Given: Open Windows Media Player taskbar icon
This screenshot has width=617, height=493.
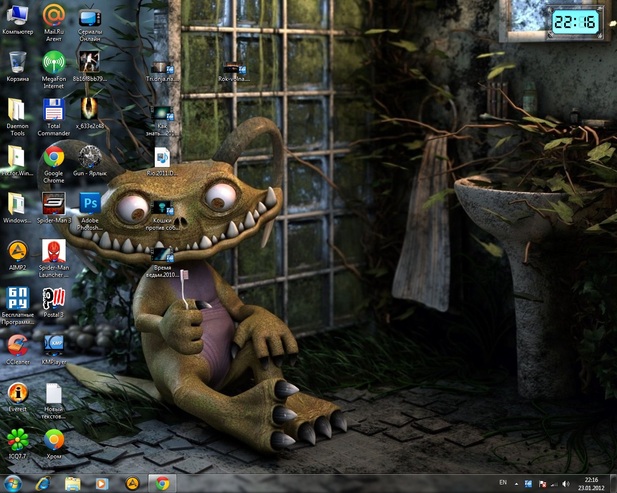Looking at the screenshot, I should point(102,484).
